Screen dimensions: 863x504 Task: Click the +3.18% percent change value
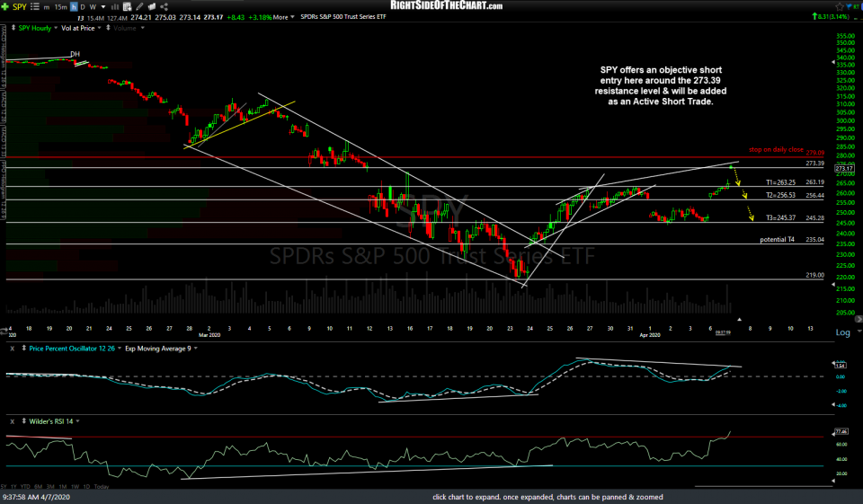pyautogui.click(x=260, y=18)
